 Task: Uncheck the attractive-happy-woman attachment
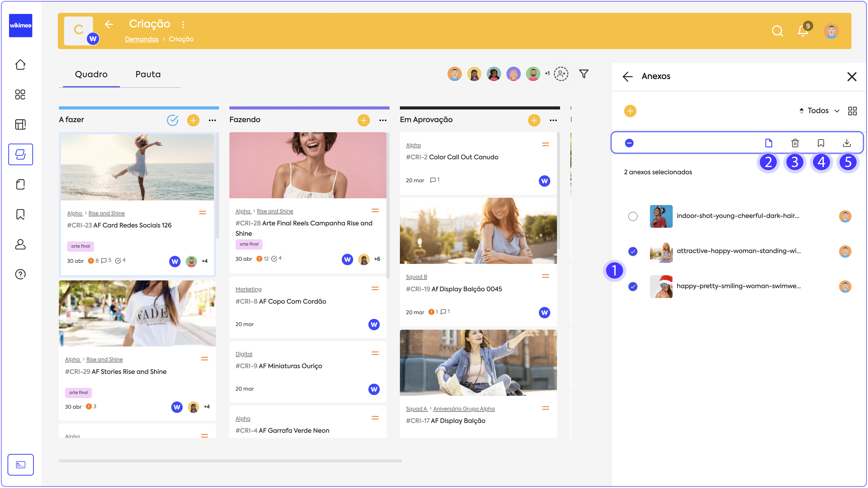pyautogui.click(x=633, y=251)
